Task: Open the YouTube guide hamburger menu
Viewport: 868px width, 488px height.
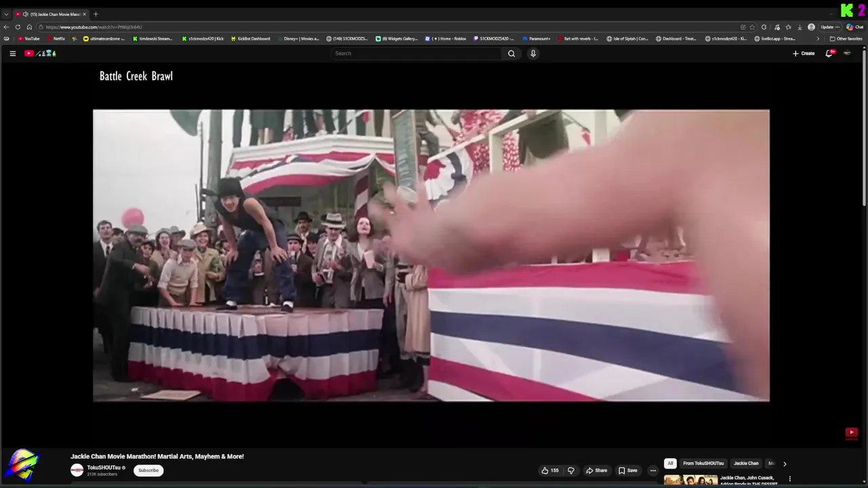Action: tap(12, 54)
